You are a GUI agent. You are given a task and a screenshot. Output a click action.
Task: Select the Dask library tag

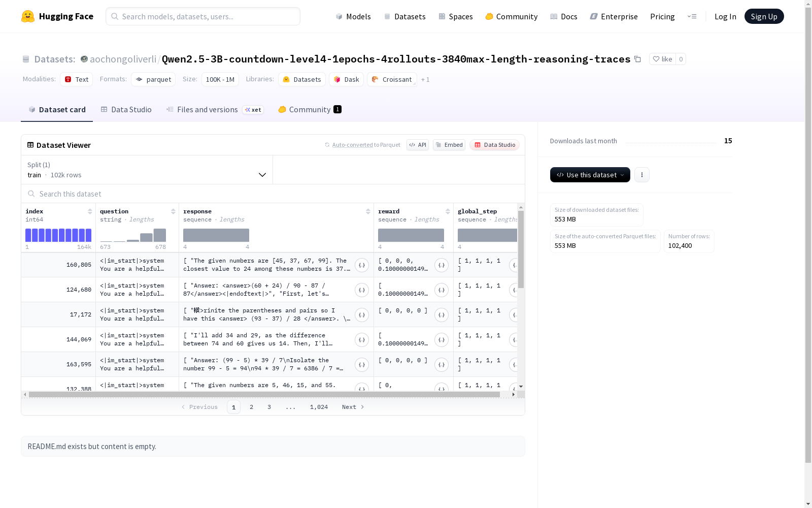(x=347, y=79)
